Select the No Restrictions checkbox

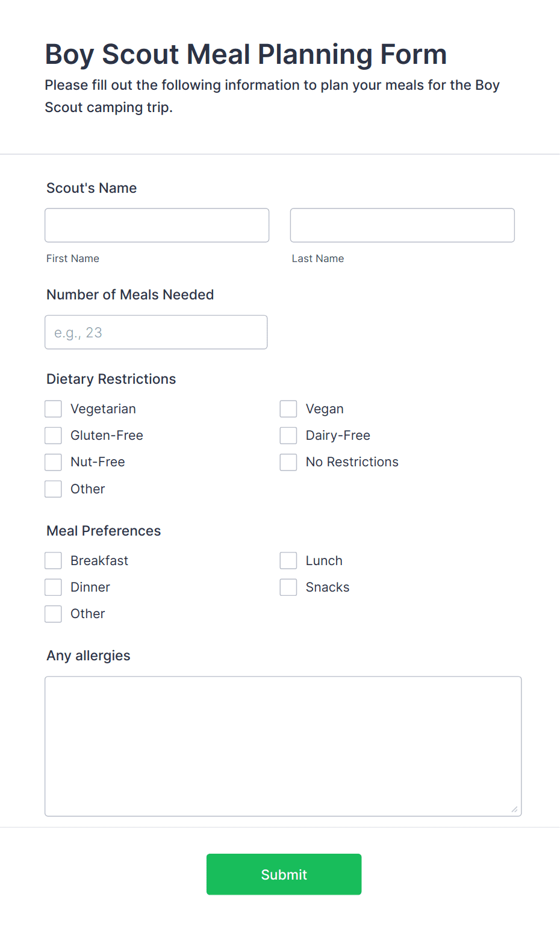tap(288, 461)
